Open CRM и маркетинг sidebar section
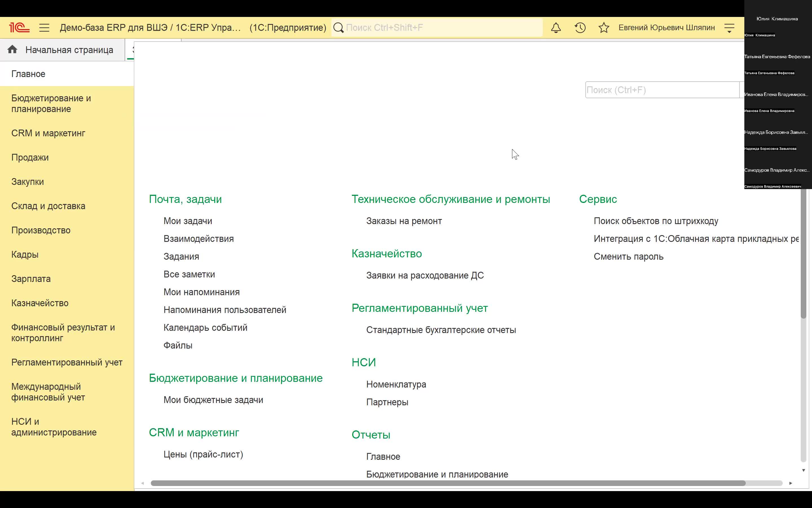The image size is (812, 508). 67,133
